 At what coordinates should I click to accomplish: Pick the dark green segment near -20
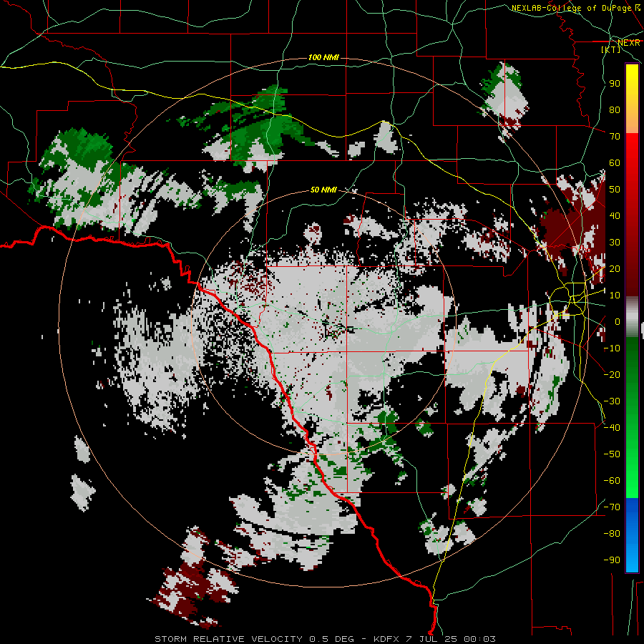click(x=632, y=370)
